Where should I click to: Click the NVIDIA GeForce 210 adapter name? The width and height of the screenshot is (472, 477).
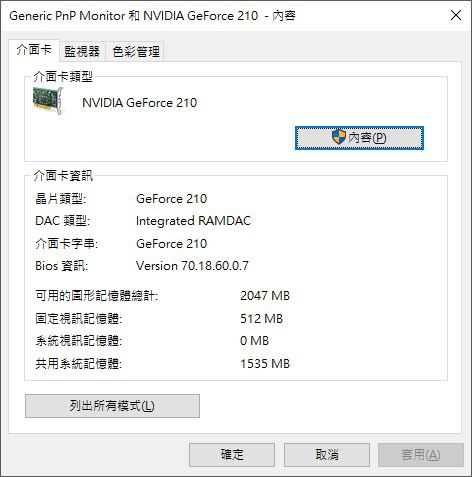point(140,103)
